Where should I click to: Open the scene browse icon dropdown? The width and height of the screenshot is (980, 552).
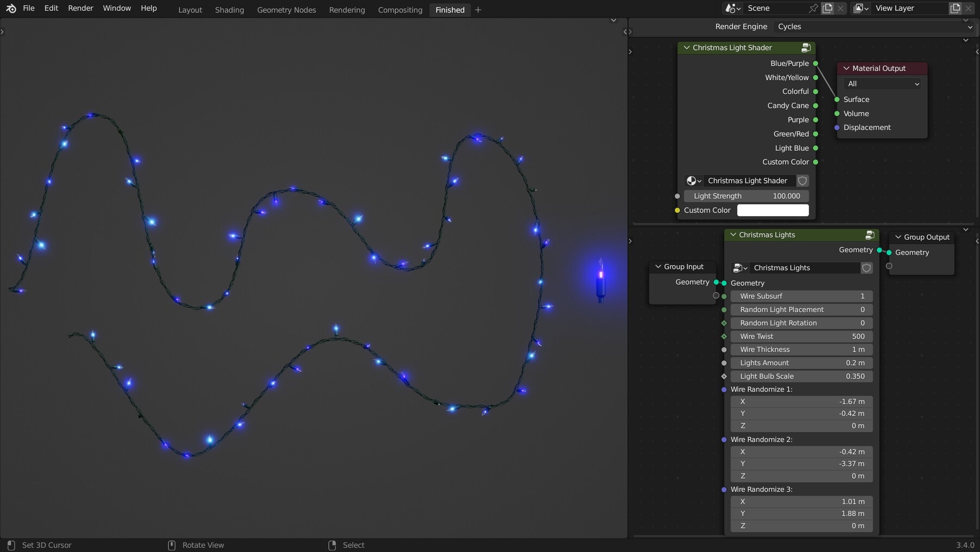pyautogui.click(x=733, y=8)
